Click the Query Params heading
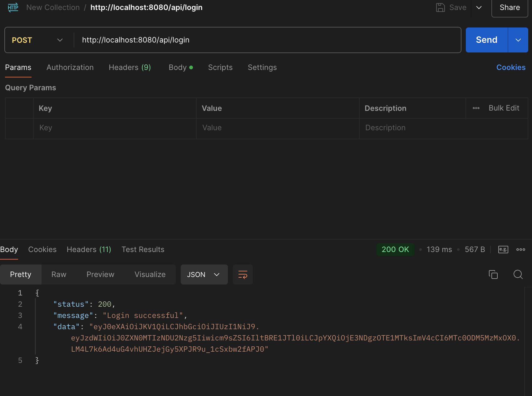The width and height of the screenshot is (532, 396). 31,88
